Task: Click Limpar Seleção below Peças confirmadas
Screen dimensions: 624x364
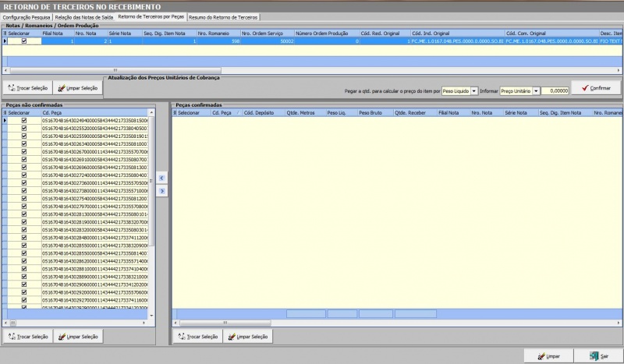Action: (x=248, y=337)
